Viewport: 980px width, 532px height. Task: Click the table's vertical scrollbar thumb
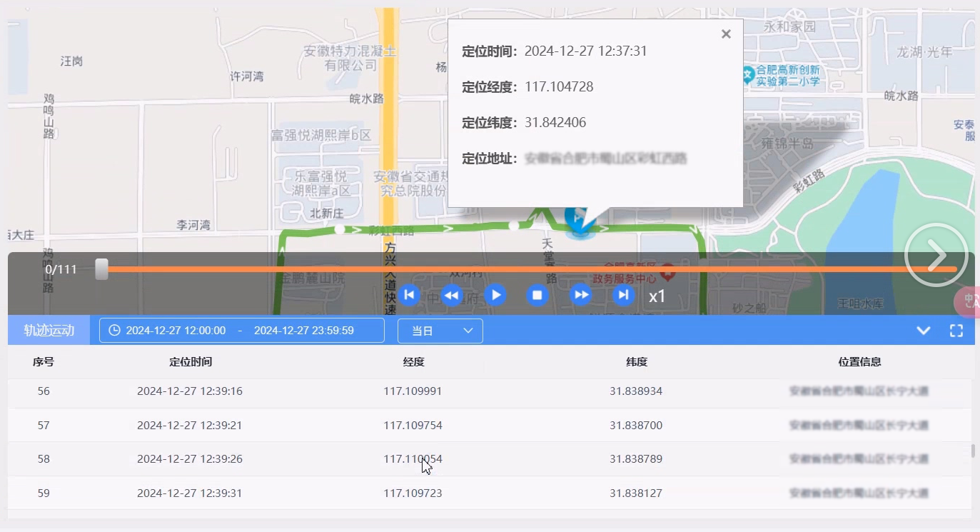(x=971, y=451)
